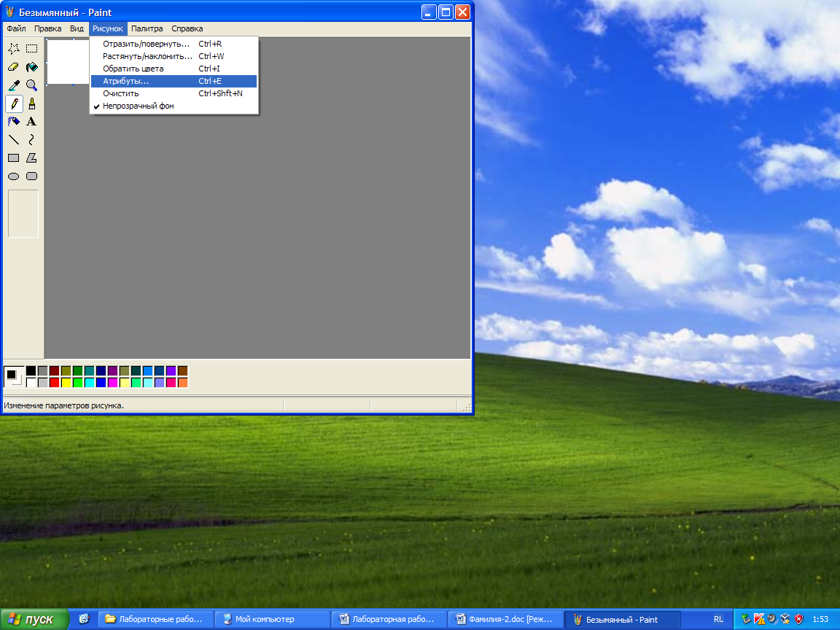This screenshot has height=630, width=840.
Task: Choose Очистить menu entry
Action: (x=174, y=93)
